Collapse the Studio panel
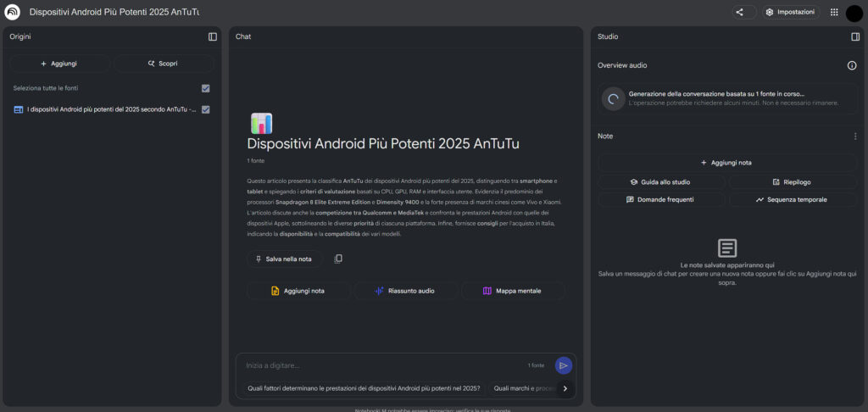This screenshot has width=868, height=412. click(x=855, y=36)
